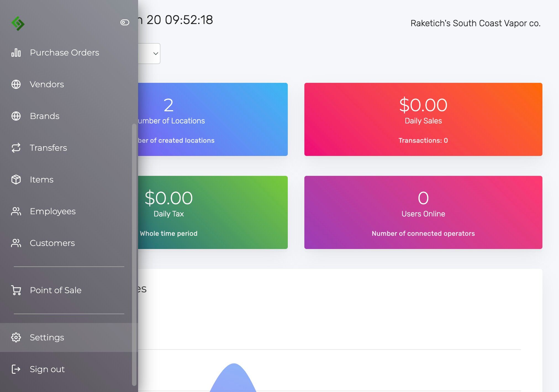The image size is (559, 392).
Task: Click the sidebar vertical scrollbar
Action: click(134, 255)
